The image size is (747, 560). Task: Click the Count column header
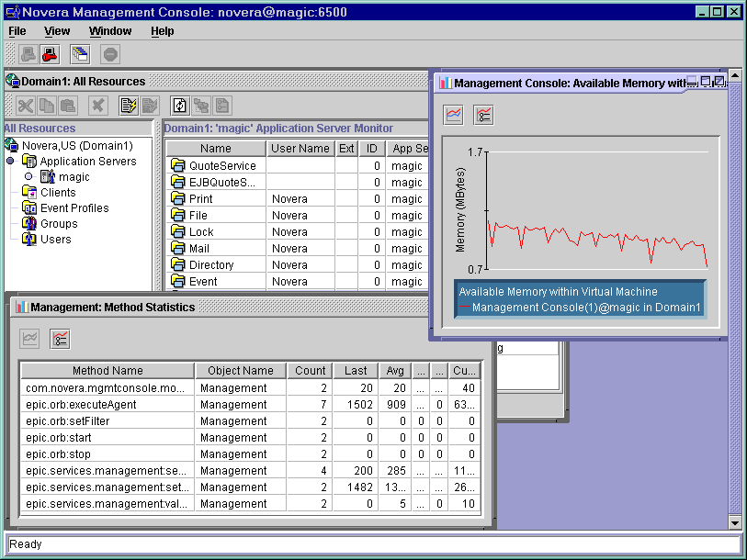coord(311,371)
